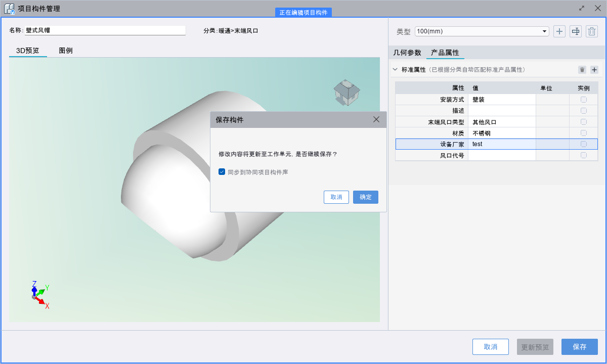Open the 几何参数 tab

(407, 53)
